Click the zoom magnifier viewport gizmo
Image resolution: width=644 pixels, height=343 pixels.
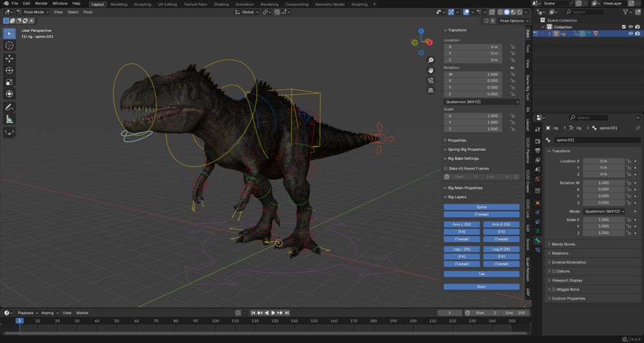pyautogui.click(x=431, y=60)
